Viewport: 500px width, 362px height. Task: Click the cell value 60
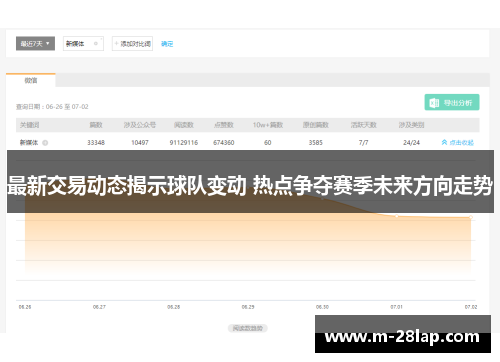(268, 143)
